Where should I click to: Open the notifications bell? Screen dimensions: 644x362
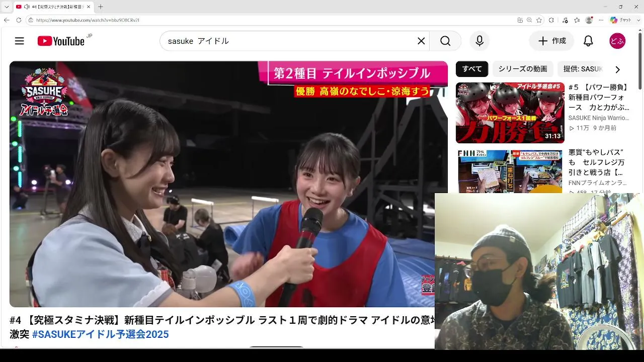coord(588,41)
